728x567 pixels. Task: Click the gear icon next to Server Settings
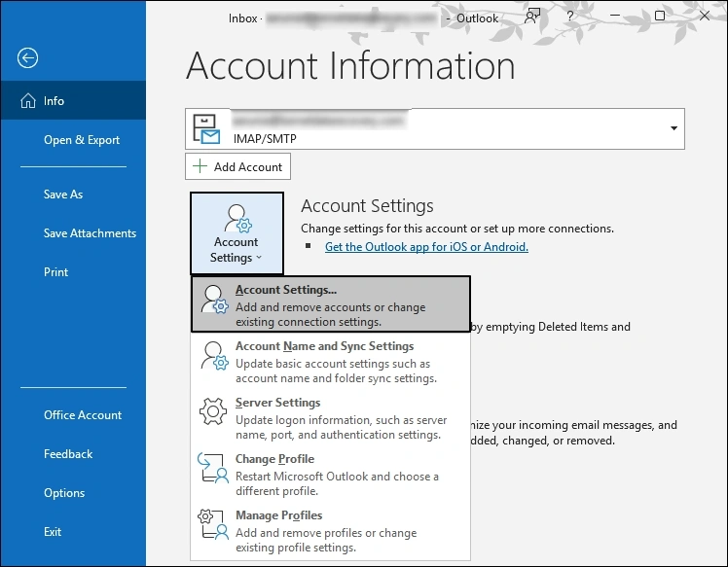[213, 411]
